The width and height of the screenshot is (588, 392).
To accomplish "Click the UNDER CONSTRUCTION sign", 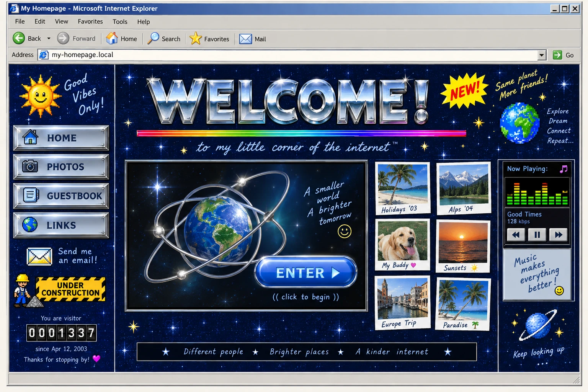I will (x=70, y=289).
